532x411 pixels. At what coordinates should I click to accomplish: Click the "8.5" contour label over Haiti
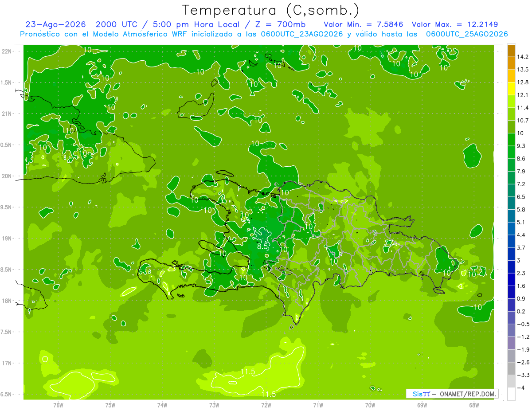click(x=263, y=247)
